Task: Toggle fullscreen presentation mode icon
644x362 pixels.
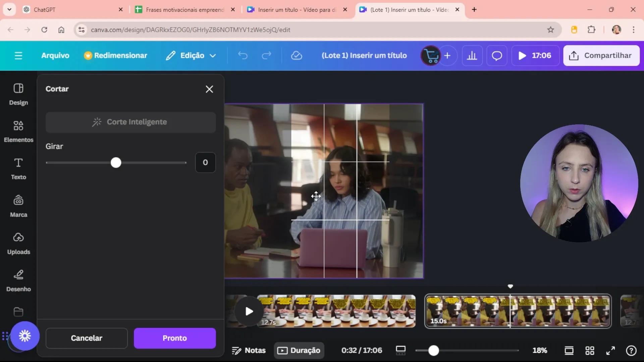Action: 610,351
